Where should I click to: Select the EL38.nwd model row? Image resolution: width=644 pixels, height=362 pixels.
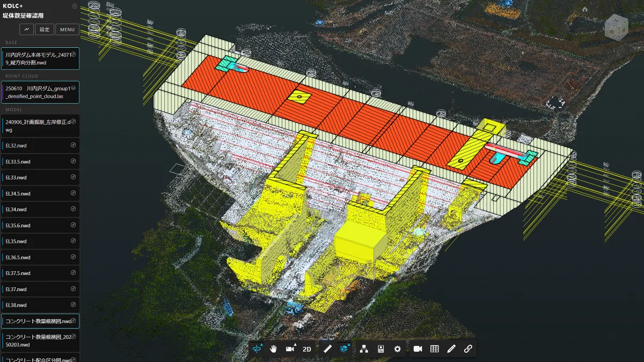click(x=40, y=305)
